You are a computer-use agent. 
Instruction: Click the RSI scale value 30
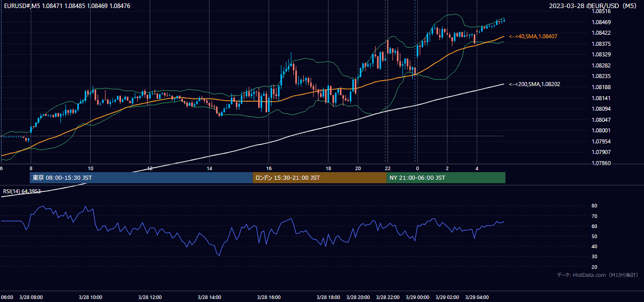(x=594, y=257)
